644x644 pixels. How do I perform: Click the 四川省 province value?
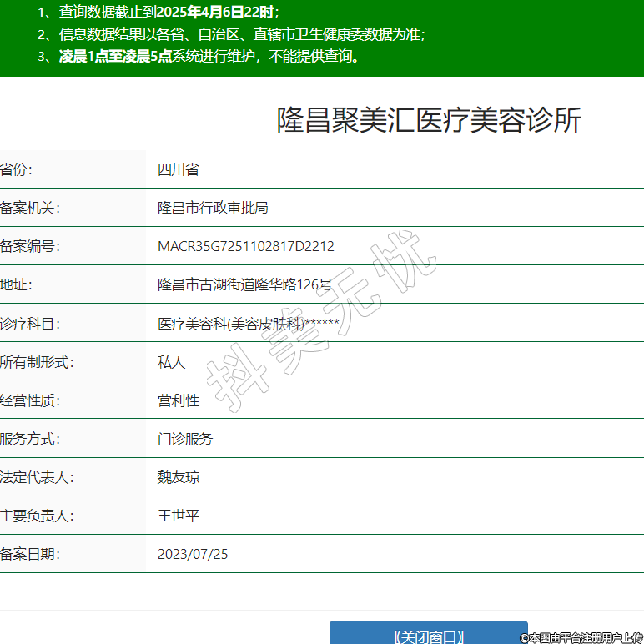pos(179,169)
